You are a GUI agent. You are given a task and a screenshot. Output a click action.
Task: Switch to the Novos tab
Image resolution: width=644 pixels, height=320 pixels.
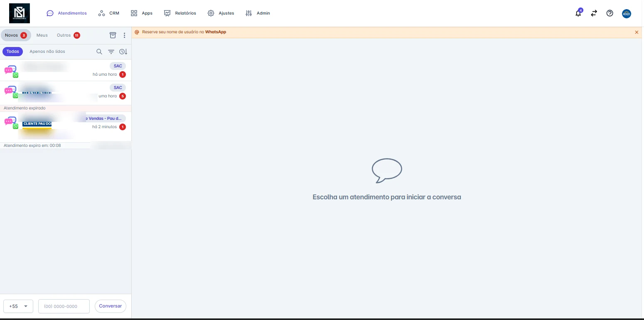pyautogui.click(x=16, y=35)
